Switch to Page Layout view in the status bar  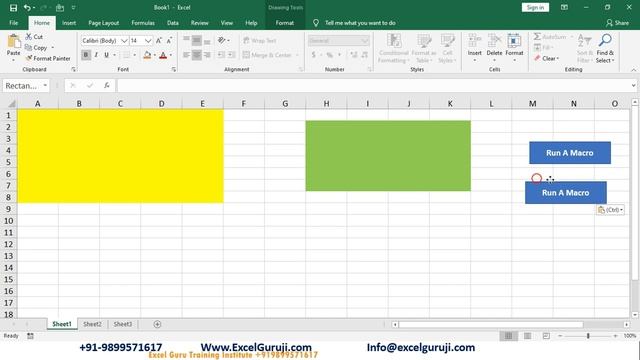(527, 336)
